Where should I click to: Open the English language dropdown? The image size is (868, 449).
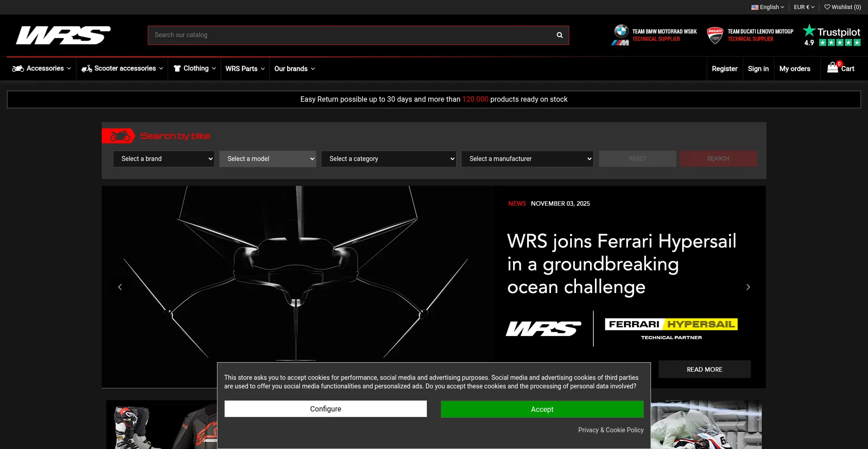click(768, 7)
